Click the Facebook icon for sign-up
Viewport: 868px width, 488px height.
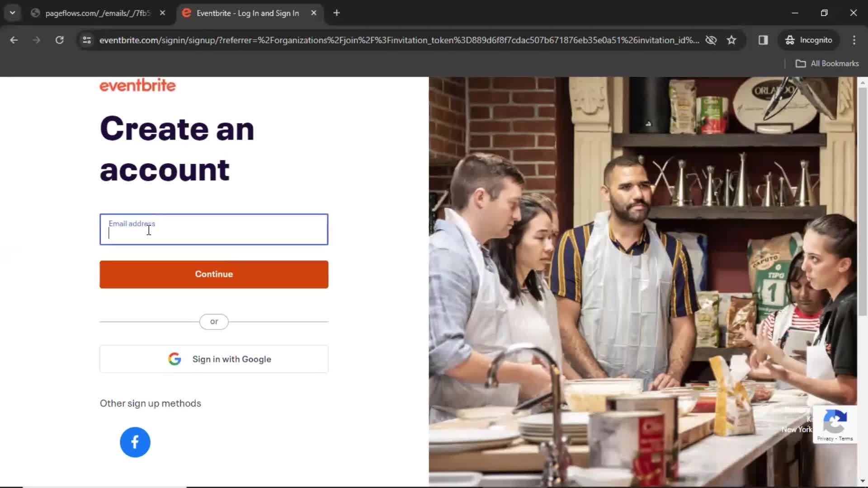click(x=135, y=441)
